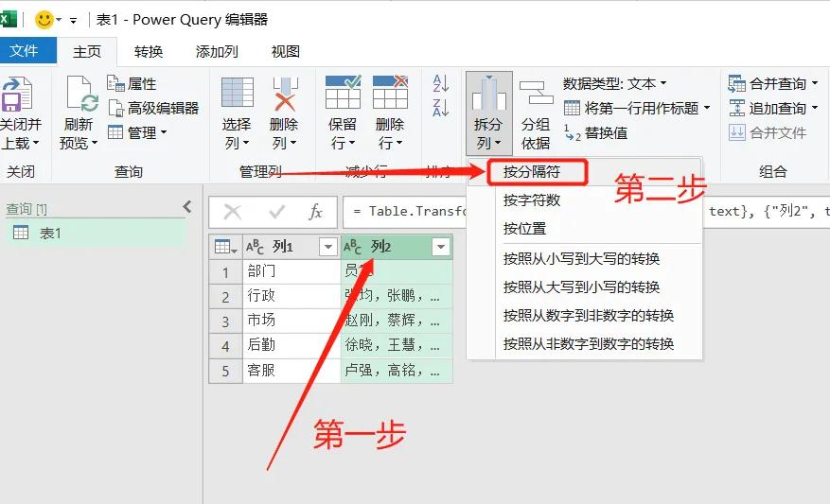Cancel formula edit with the X icon
The image size is (830, 504).
[233, 212]
